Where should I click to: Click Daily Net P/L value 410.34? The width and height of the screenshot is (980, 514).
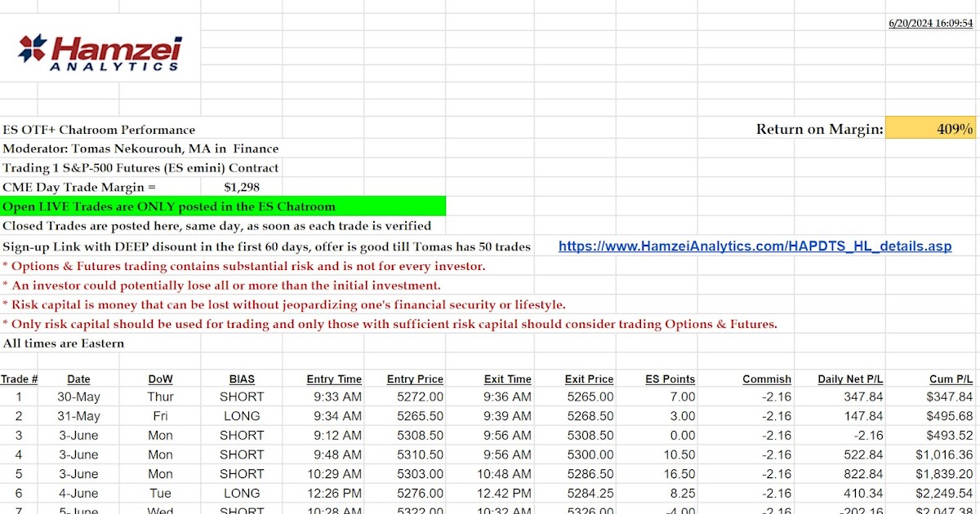coord(863,494)
